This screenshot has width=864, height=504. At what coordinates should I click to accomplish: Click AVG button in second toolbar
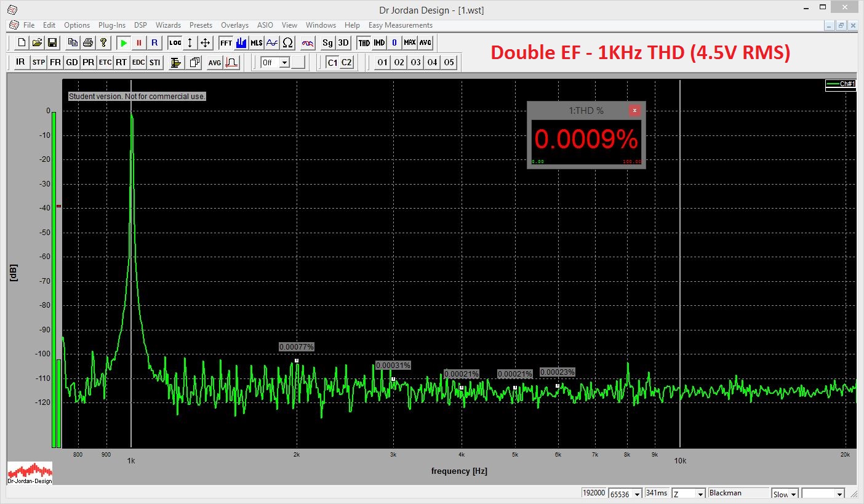215,62
